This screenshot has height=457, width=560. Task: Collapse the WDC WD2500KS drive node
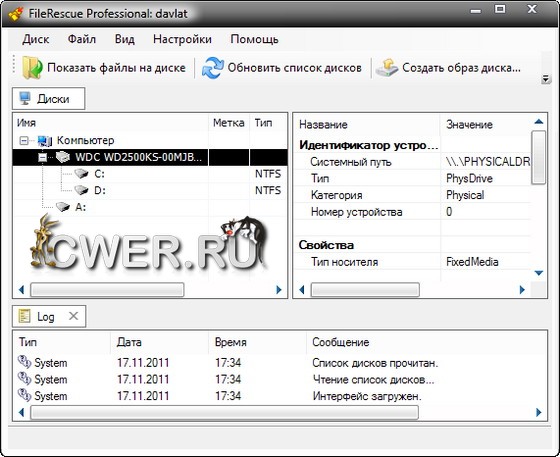point(42,157)
